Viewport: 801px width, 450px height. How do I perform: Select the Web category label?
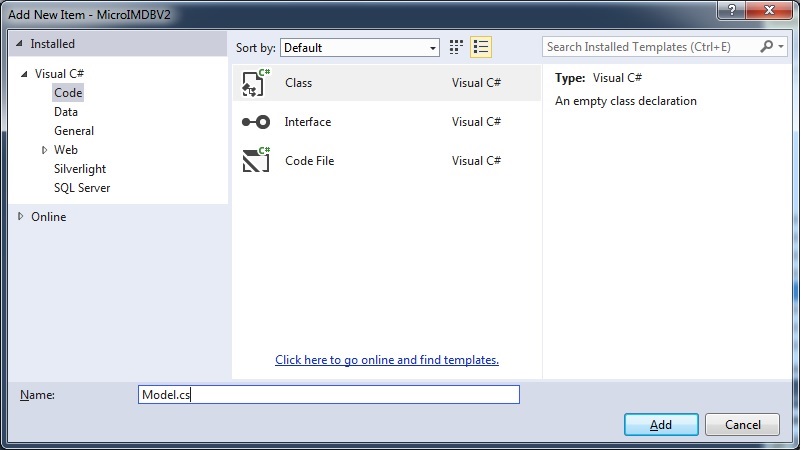66,150
